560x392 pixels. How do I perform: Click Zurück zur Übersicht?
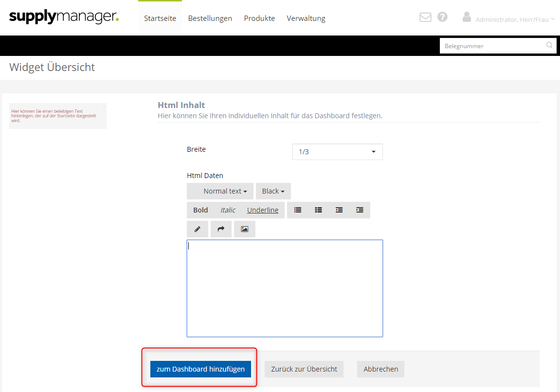304,369
